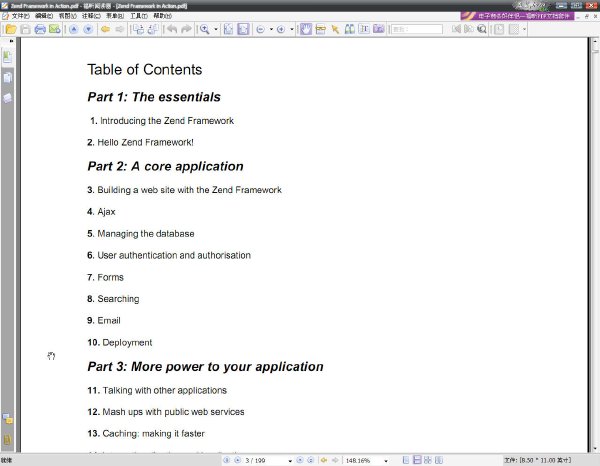Go to previous page with the up arrow button
Image resolution: width=600 pixels, height=466 pixels.
73,29
